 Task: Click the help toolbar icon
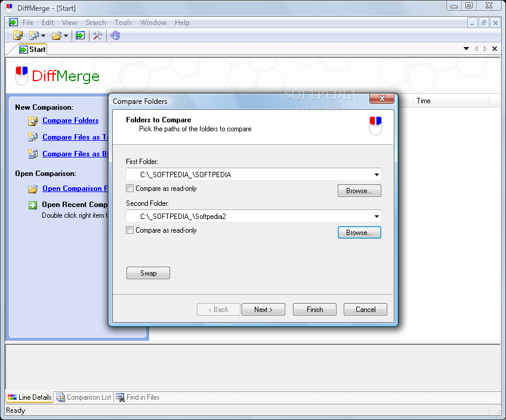click(115, 35)
